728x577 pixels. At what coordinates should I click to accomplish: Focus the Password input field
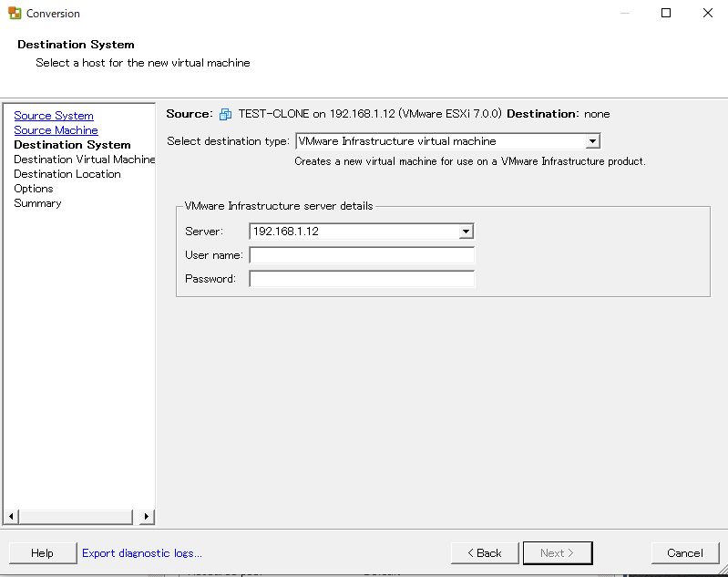362,279
